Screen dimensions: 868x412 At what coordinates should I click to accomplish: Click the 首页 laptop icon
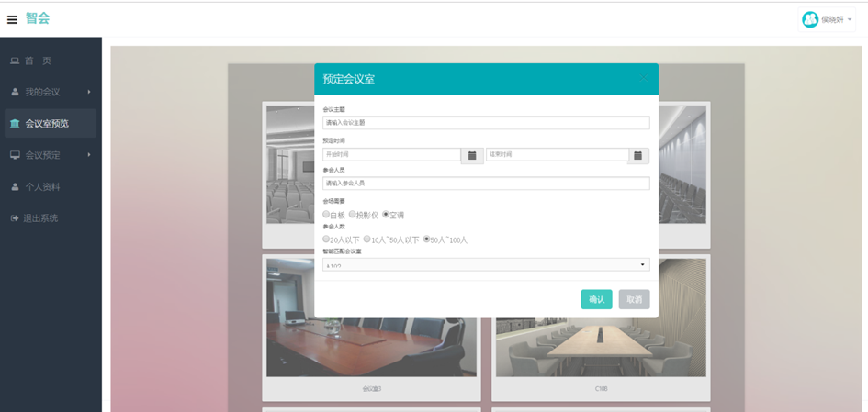pyautogui.click(x=15, y=61)
